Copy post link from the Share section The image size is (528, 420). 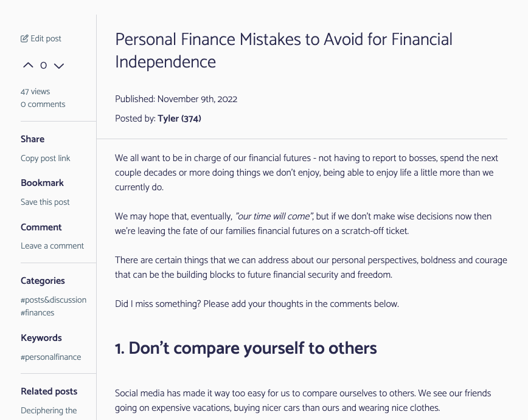(x=46, y=158)
